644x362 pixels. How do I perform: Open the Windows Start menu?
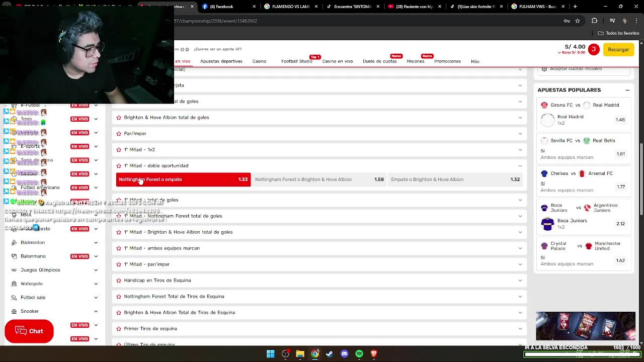coord(271,354)
